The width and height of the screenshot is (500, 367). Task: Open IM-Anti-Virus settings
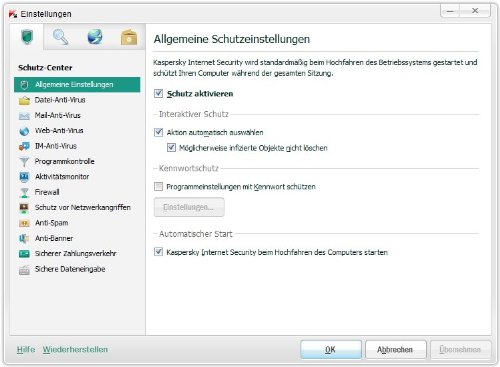click(x=56, y=146)
